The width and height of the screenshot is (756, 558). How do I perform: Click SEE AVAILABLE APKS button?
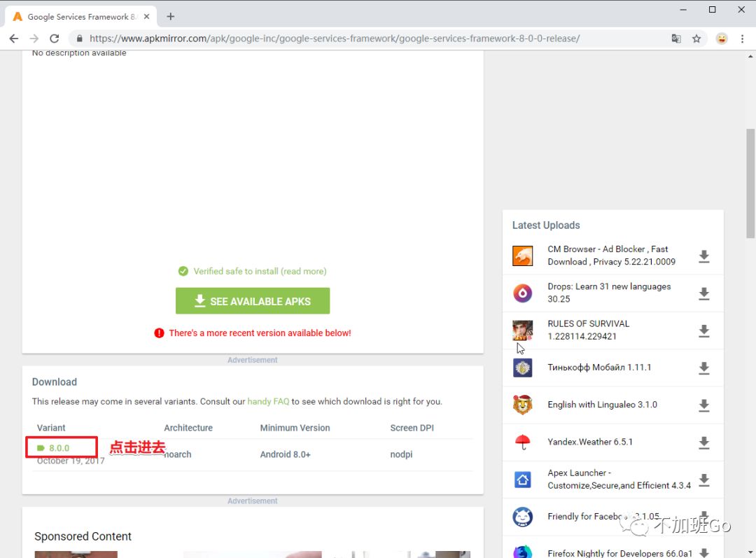point(253,301)
